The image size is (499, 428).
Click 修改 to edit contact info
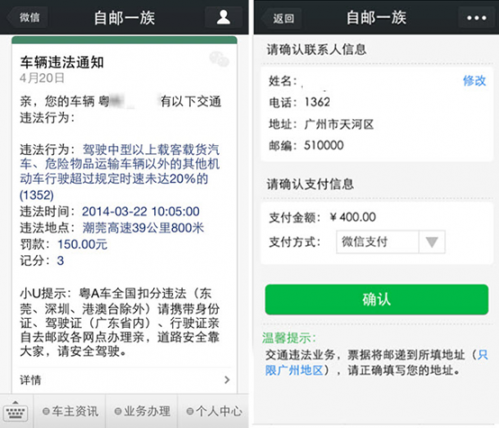tap(474, 81)
